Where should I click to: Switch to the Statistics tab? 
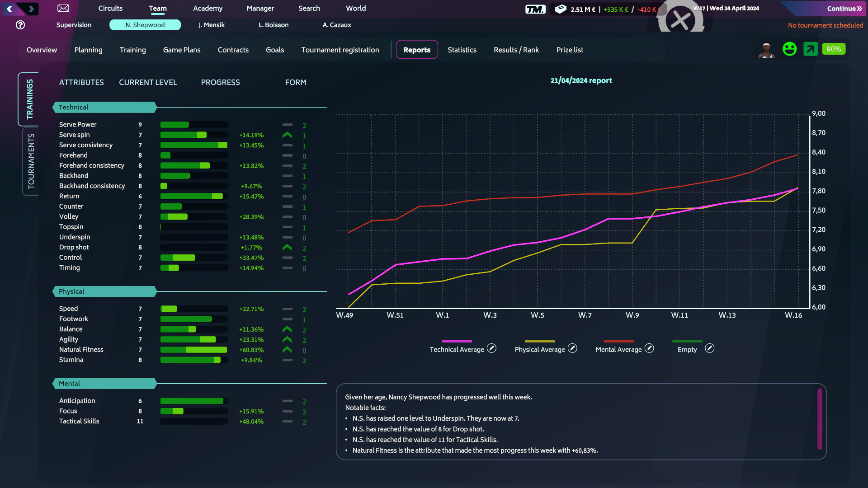[462, 50]
